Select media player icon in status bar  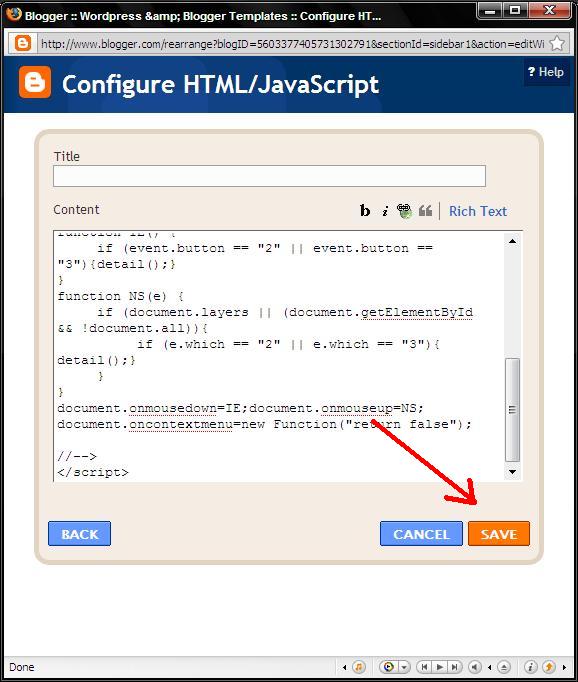point(389,667)
